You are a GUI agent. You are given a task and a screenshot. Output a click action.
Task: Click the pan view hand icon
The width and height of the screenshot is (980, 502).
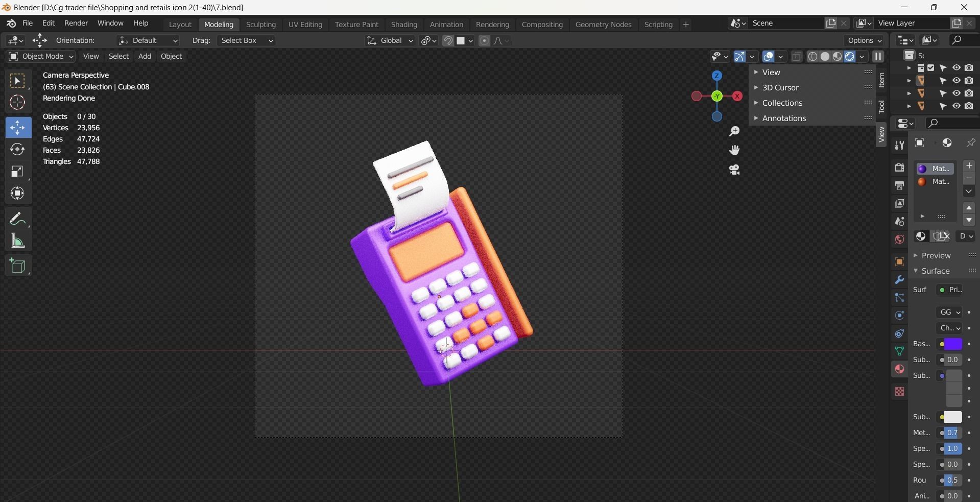(734, 151)
